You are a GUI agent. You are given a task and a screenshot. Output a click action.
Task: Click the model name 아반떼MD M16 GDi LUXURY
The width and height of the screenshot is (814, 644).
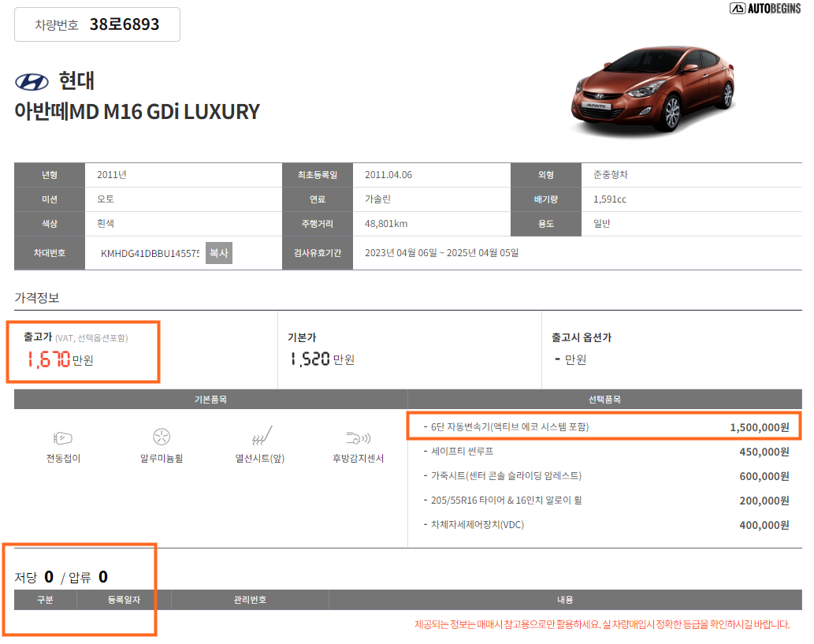pyautogui.click(x=137, y=112)
